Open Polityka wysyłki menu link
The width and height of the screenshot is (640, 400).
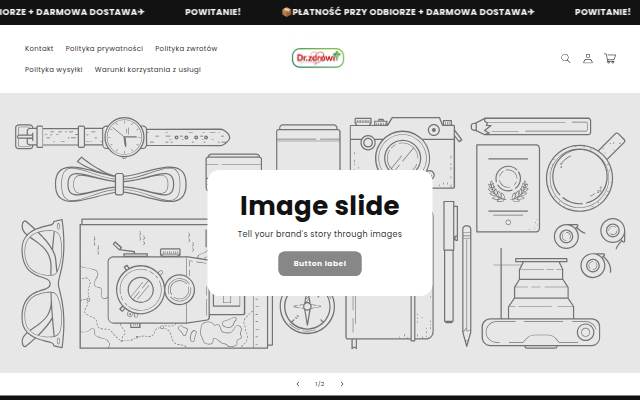(53, 69)
